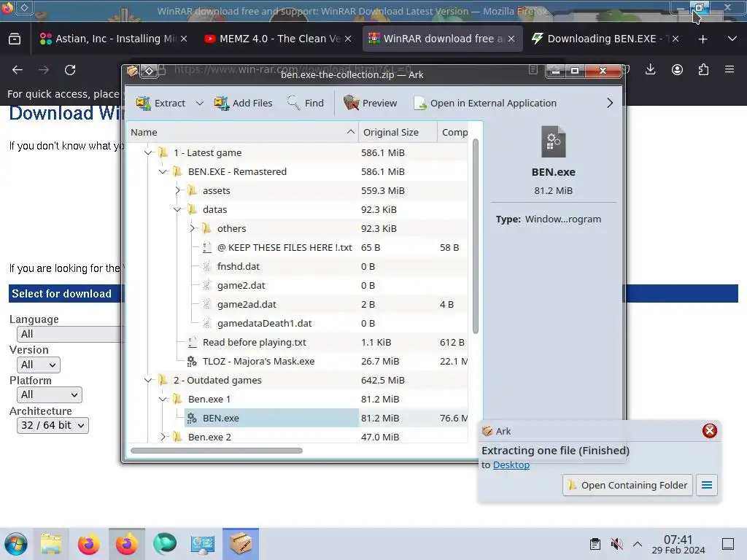This screenshot has height=560, width=747.
Task: Click the muted volume tray icon
Action: (x=616, y=544)
